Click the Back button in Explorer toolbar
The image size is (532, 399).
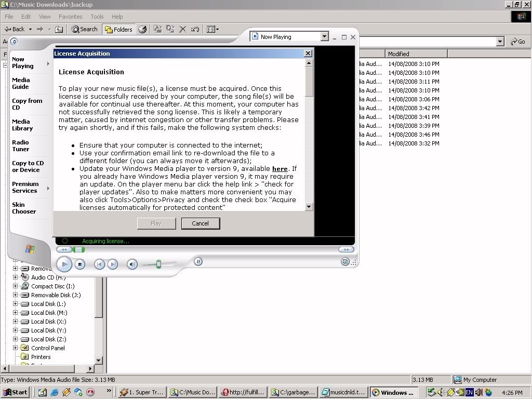point(15,29)
